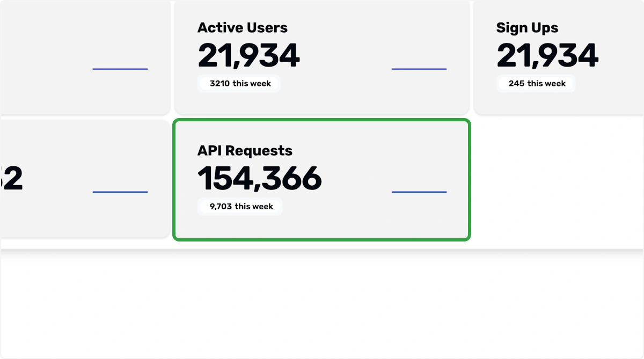Select the Active Users stat card background
The width and height of the screenshot is (644, 359).
[x=322, y=57]
